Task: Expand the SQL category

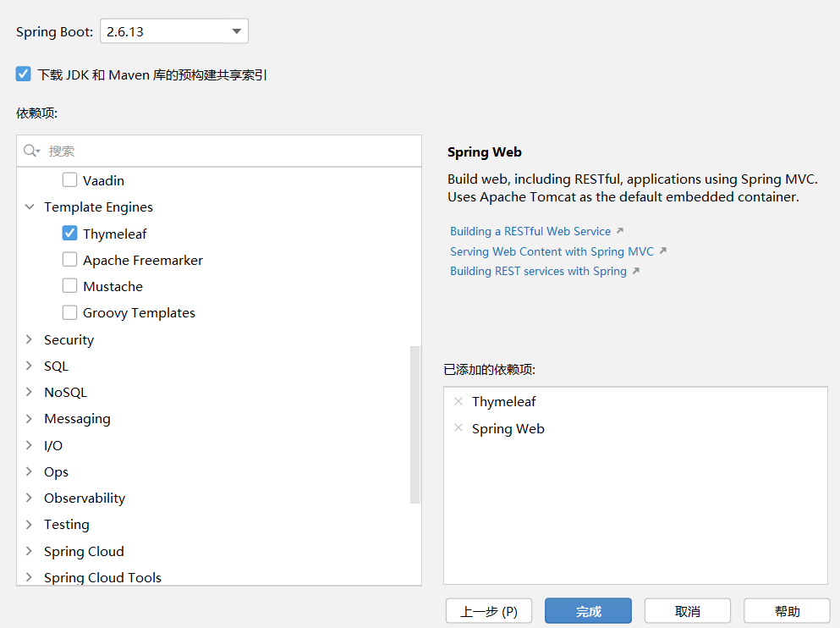Action: 30,366
